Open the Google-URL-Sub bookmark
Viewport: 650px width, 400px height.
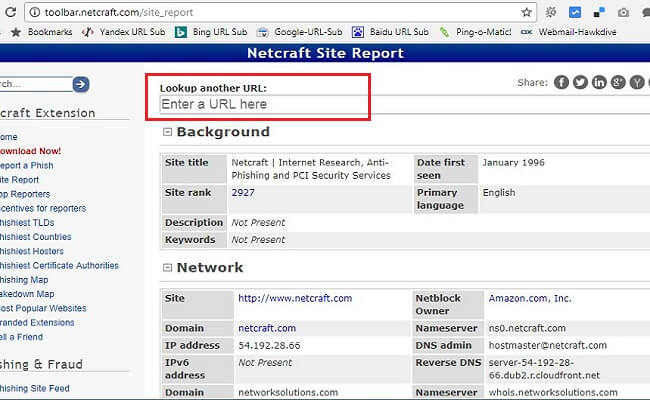299,32
